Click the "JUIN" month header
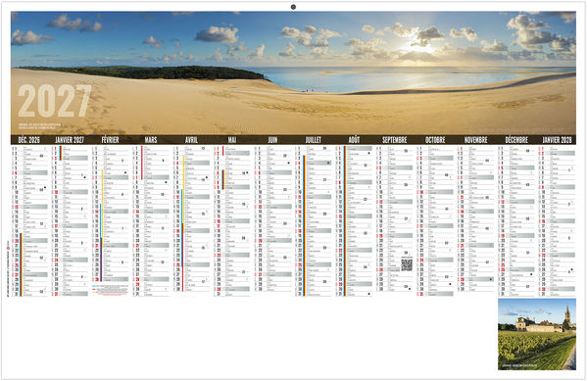 click(272, 140)
